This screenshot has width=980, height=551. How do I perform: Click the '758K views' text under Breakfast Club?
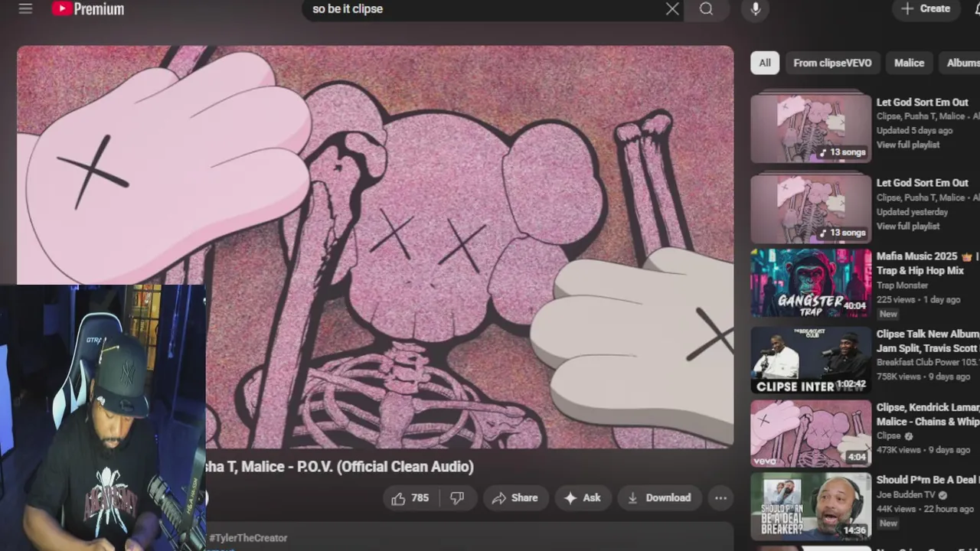coord(899,377)
